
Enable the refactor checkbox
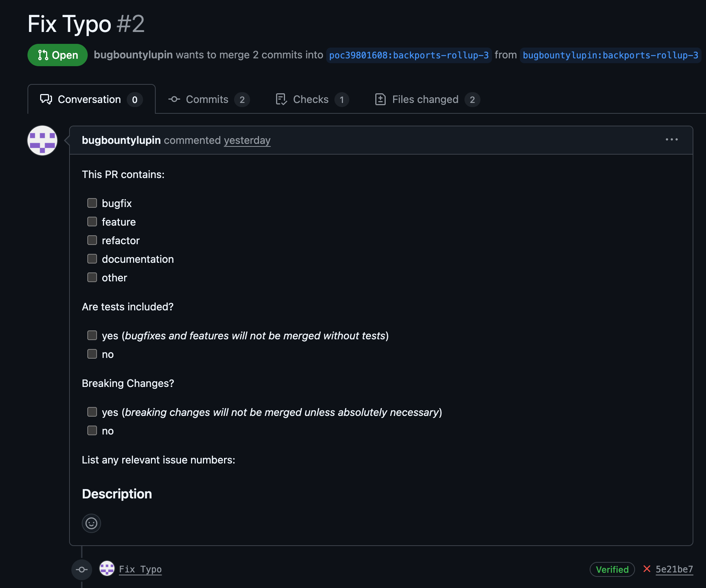(92, 240)
